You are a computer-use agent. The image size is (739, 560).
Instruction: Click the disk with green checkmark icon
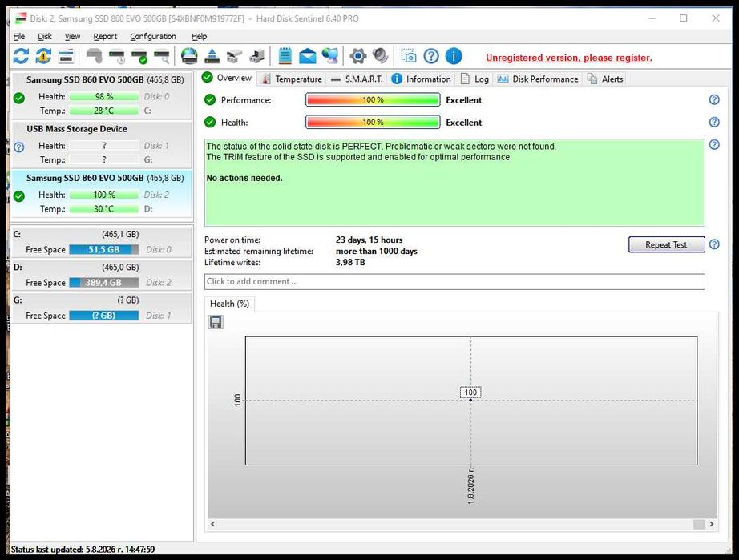point(139,57)
